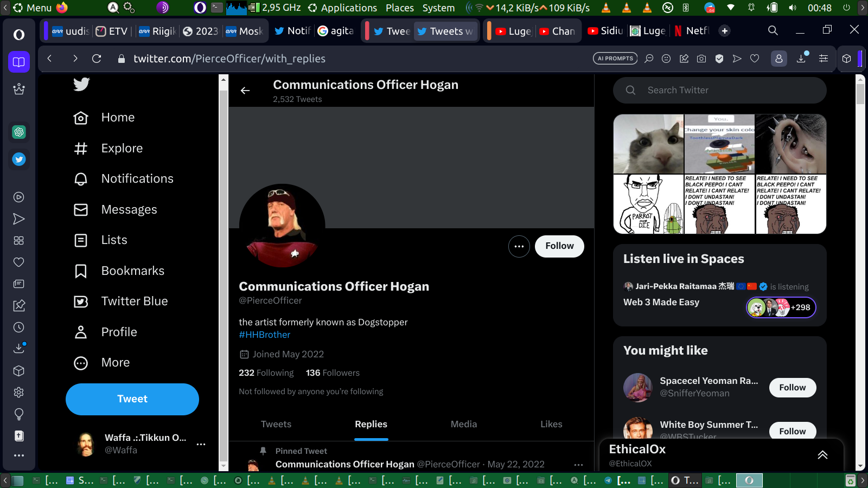The image size is (868, 488).
Task: Click the back arrow beside profile name
Action: 245,91
